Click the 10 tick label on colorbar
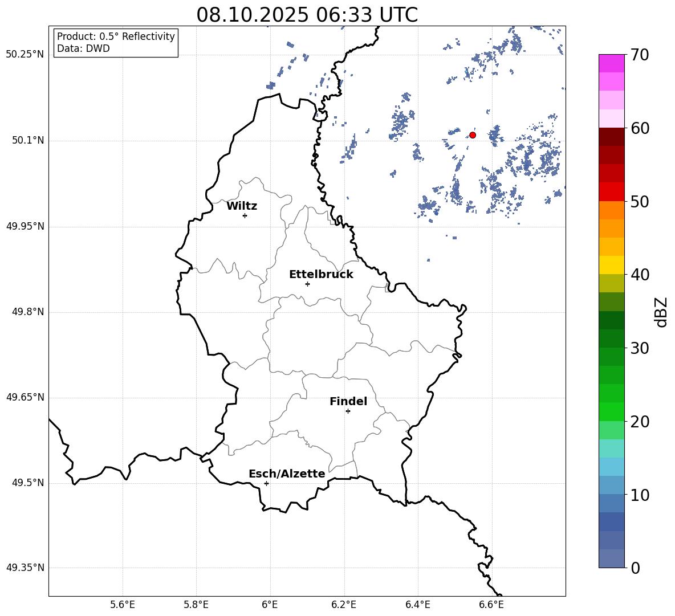Screen dimensions: 675x616 click(x=640, y=495)
